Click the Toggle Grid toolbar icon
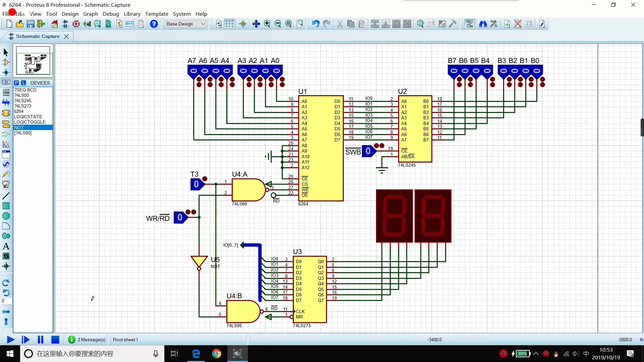This screenshot has width=644, height=362. (229, 24)
